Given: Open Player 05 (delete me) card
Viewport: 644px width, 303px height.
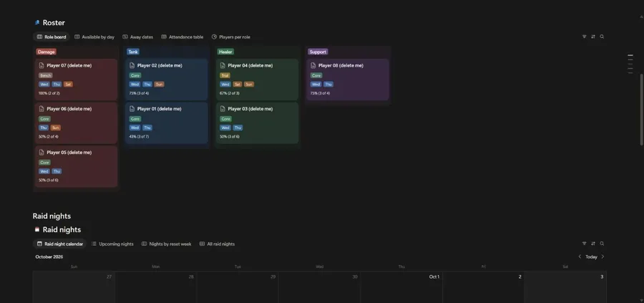Looking at the screenshot, I should [76, 166].
